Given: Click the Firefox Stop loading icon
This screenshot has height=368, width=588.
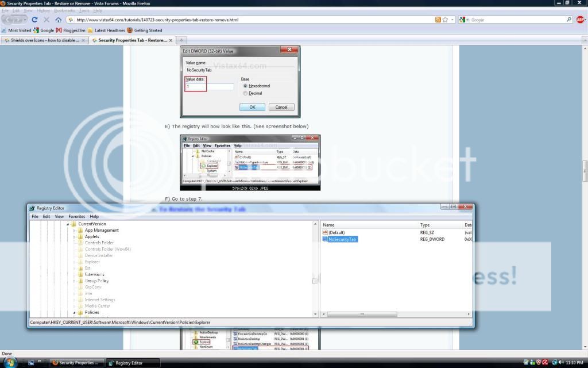Looking at the screenshot, I should (x=47, y=20).
